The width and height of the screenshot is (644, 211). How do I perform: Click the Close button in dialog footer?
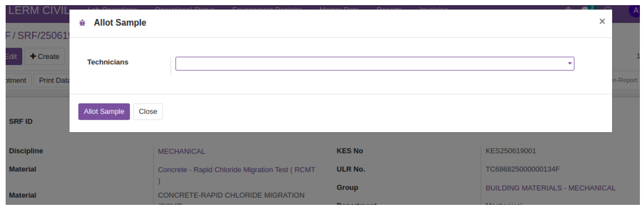(x=148, y=112)
